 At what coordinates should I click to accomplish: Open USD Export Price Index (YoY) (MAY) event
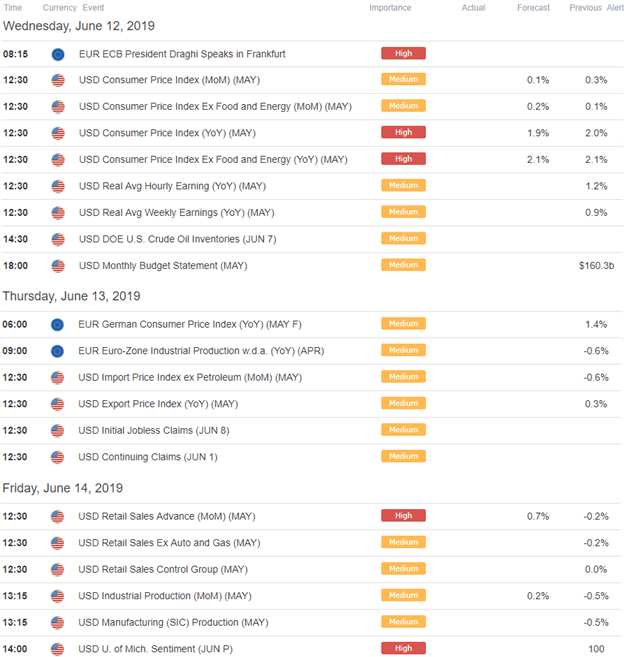[158, 404]
